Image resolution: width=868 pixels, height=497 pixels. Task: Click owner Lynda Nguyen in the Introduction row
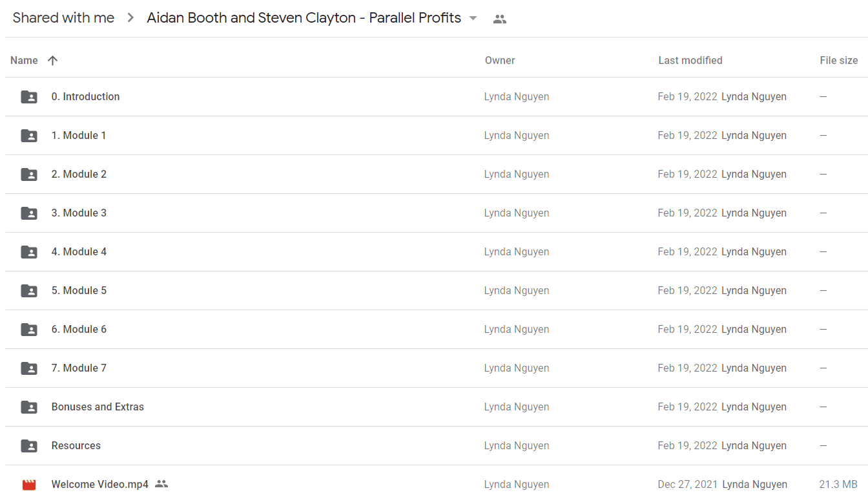point(517,96)
